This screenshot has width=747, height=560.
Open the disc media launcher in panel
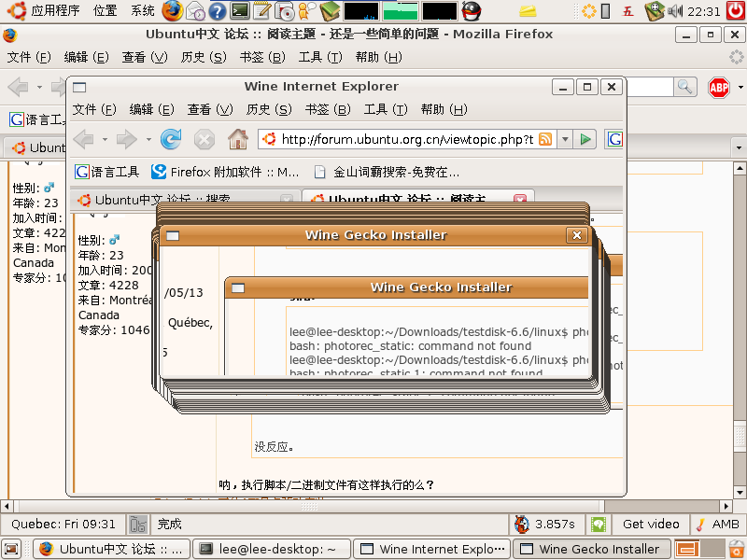[286, 11]
